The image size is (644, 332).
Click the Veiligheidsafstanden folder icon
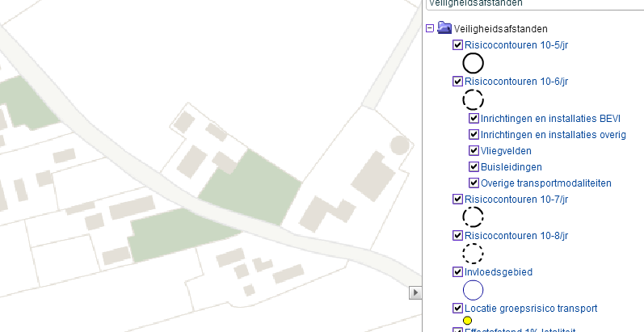pyautogui.click(x=444, y=28)
